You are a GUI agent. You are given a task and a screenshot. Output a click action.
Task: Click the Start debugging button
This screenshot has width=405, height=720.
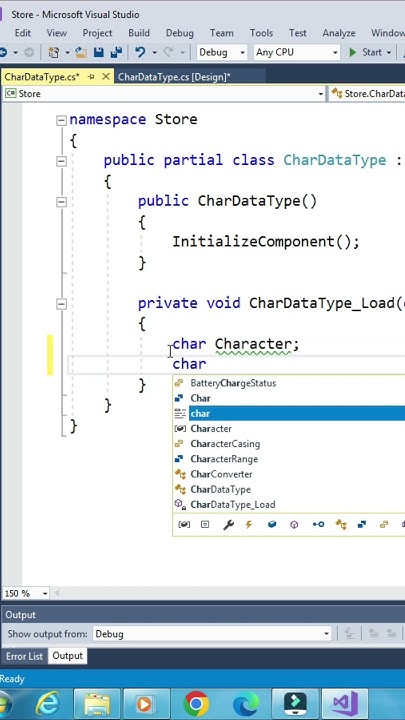365,52
